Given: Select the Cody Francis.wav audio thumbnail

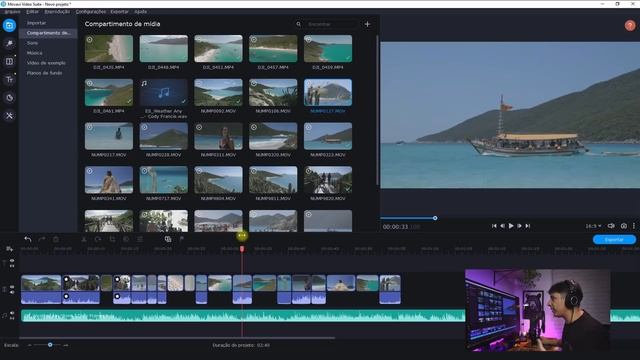Looking at the screenshot, I should [163, 92].
